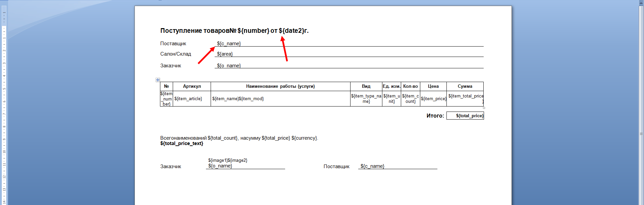Image resolution: width=644 pixels, height=205 pixels.
Task: Click the vertical scrollbar up arrow
Action: tap(641, 2)
